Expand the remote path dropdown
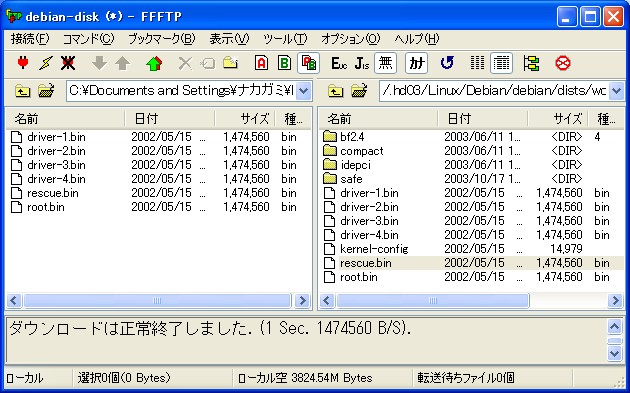This screenshot has height=393, width=630. pos(617,91)
